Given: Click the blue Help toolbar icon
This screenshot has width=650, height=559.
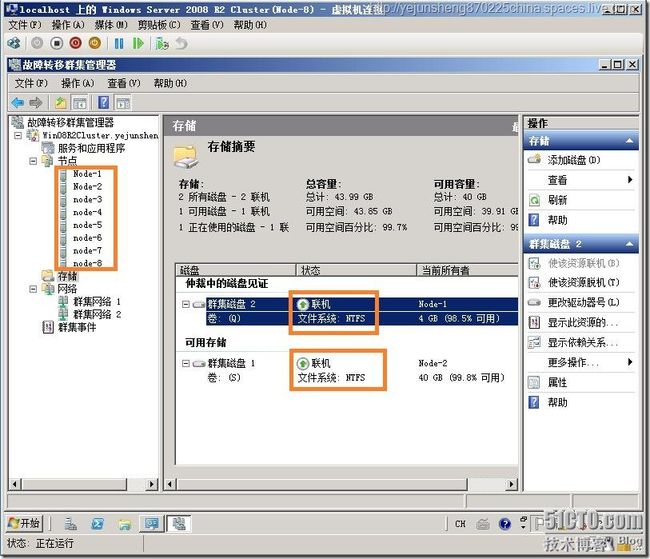Looking at the screenshot, I should (104, 102).
